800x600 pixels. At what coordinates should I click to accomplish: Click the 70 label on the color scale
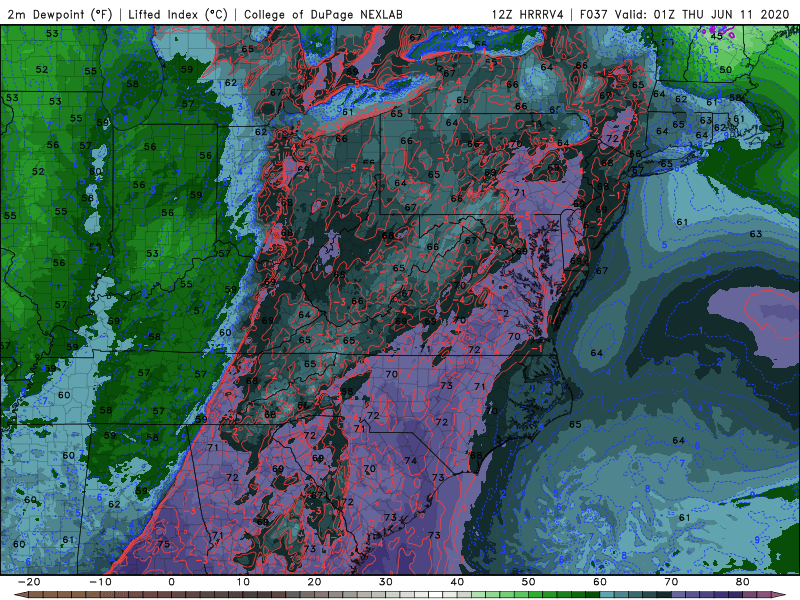[x=671, y=582]
